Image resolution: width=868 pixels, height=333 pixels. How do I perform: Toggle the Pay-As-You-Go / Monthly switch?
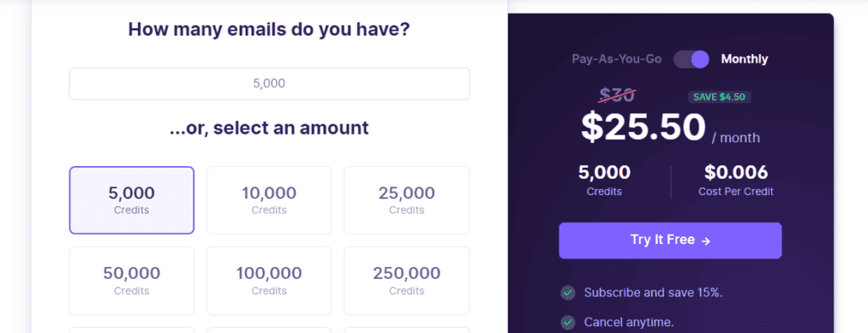pyautogui.click(x=692, y=59)
